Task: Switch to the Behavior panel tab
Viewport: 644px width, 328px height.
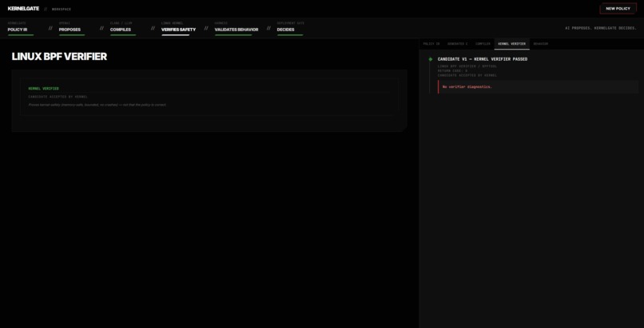Action: coord(540,43)
